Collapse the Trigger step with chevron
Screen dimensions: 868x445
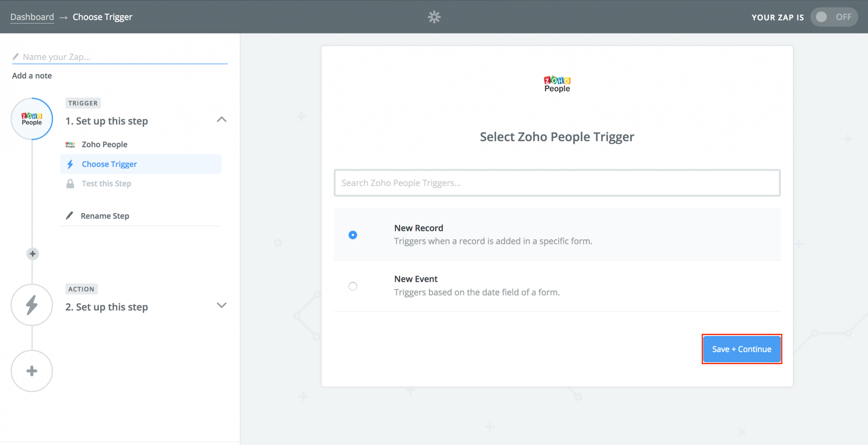point(221,119)
